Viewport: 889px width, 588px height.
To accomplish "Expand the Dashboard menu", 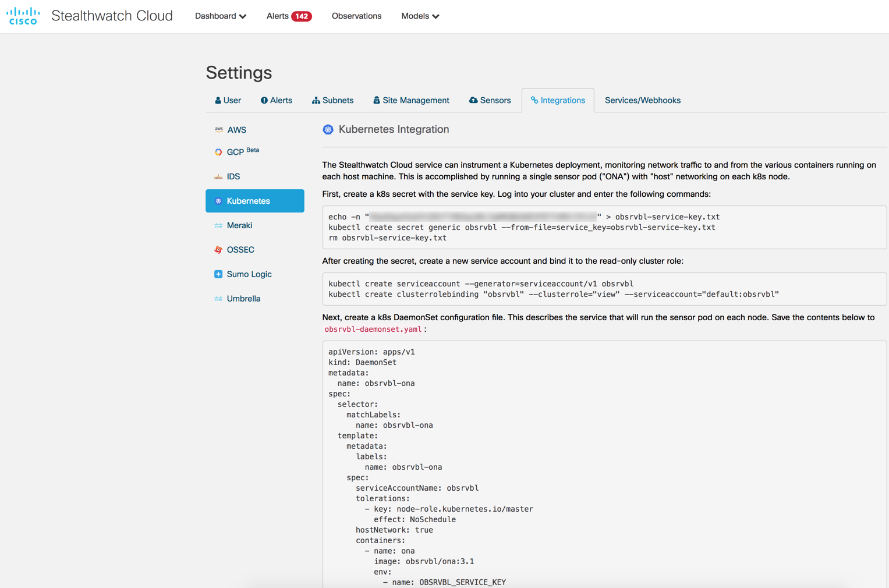I will coord(220,16).
